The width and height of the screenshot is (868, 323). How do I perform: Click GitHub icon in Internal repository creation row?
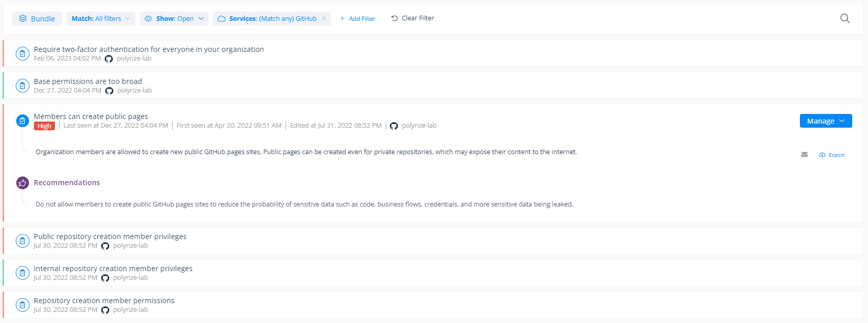[105, 278]
